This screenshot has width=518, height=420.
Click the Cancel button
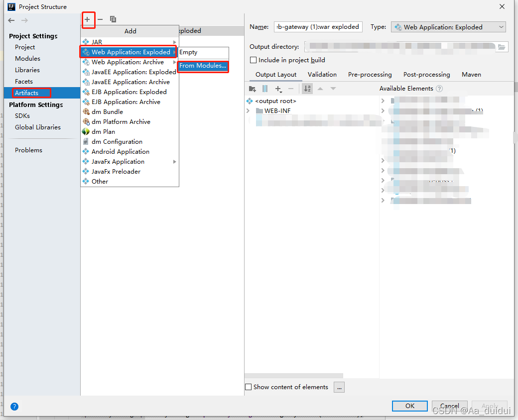[450, 406]
